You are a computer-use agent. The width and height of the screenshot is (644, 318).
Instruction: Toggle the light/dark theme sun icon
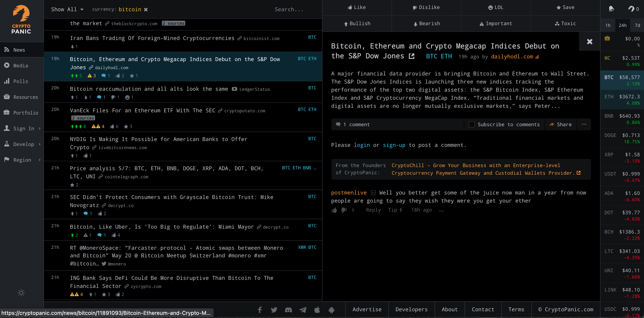pos(21,293)
